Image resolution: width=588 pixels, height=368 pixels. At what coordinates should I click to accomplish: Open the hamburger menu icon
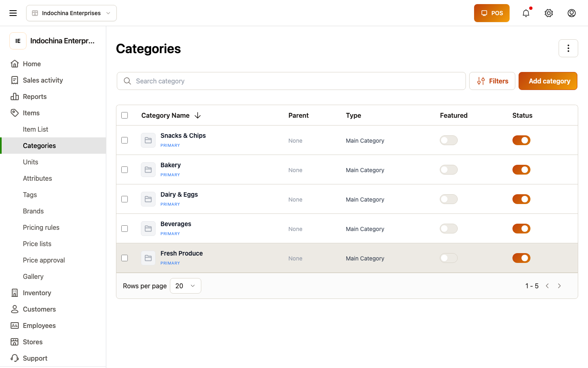pos(13,13)
